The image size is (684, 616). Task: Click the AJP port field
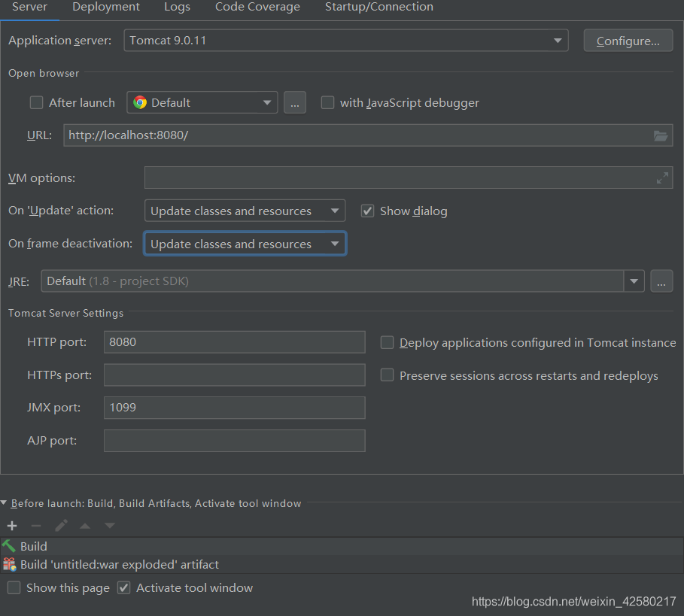pos(234,441)
